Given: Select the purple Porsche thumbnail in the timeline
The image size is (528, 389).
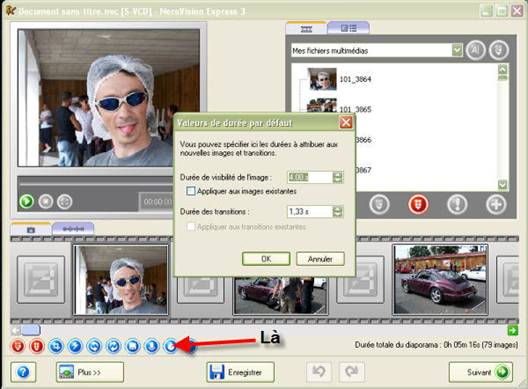Looking at the screenshot, I should [440, 280].
